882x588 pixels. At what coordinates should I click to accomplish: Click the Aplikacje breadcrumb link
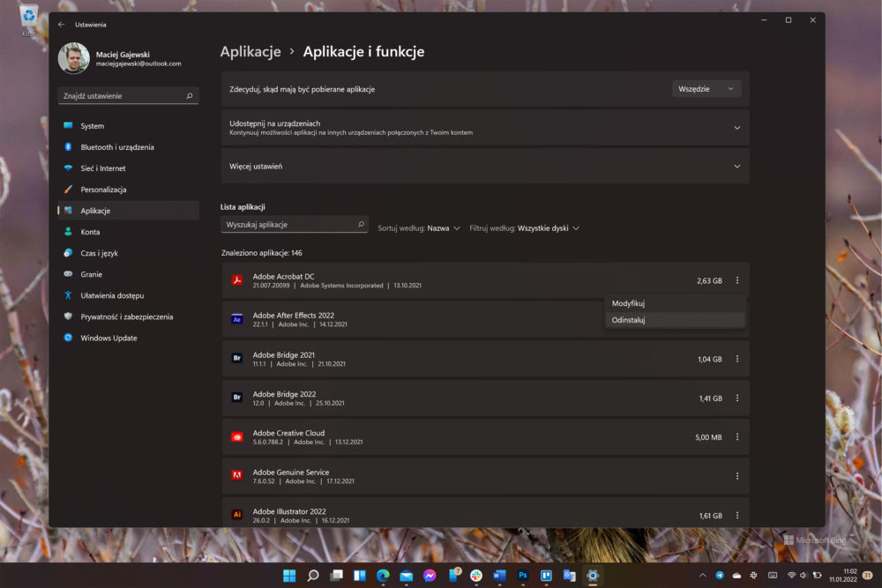tap(250, 52)
